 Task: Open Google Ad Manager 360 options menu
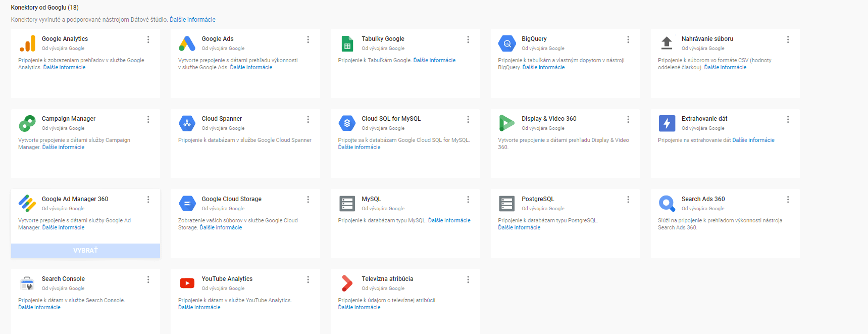click(x=148, y=200)
